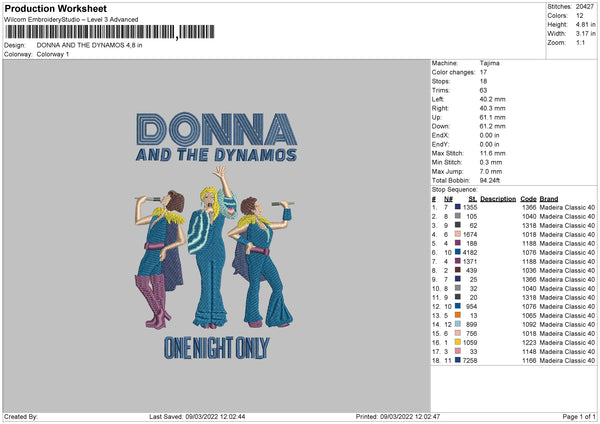The width and height of the screenshot is (600, 424).
Task: Click the Trims value '63'
Action: click(483, 90)
